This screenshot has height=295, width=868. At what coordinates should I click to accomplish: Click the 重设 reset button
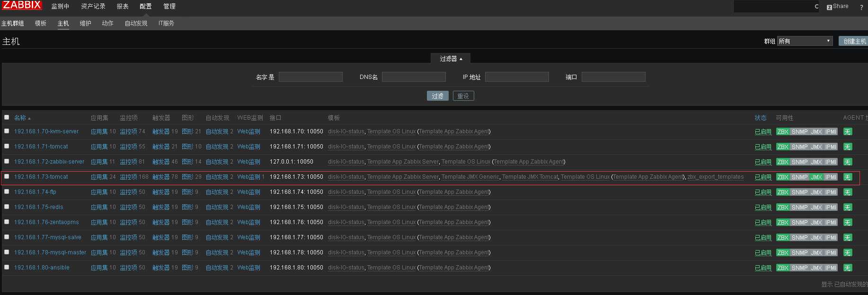click(x=463, y=96)
